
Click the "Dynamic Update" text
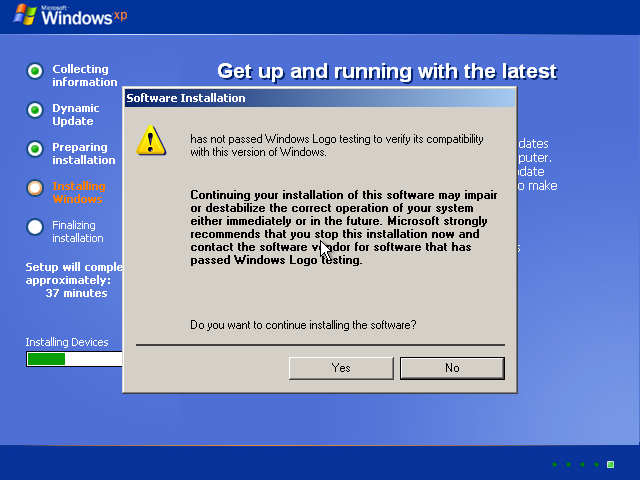76,115
